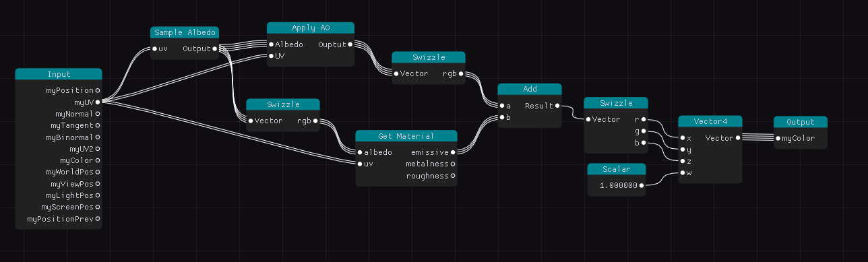Click the roughness output pin

tap(453, 176)
